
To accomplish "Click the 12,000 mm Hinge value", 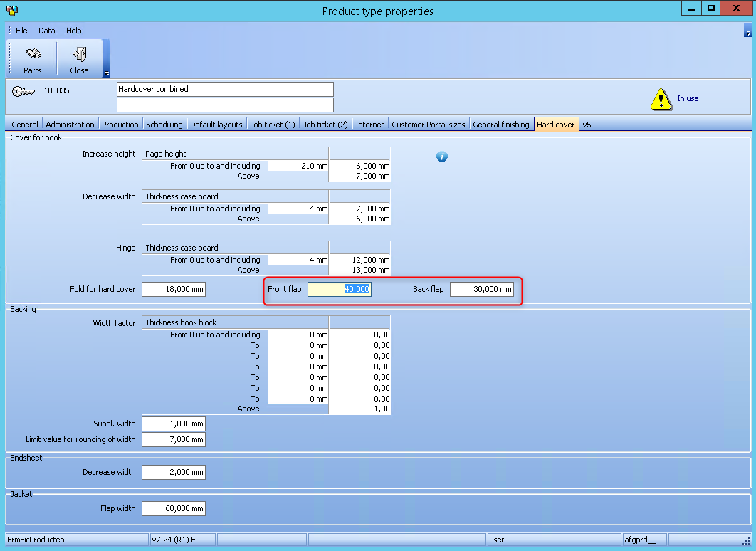I will point(359,260).
